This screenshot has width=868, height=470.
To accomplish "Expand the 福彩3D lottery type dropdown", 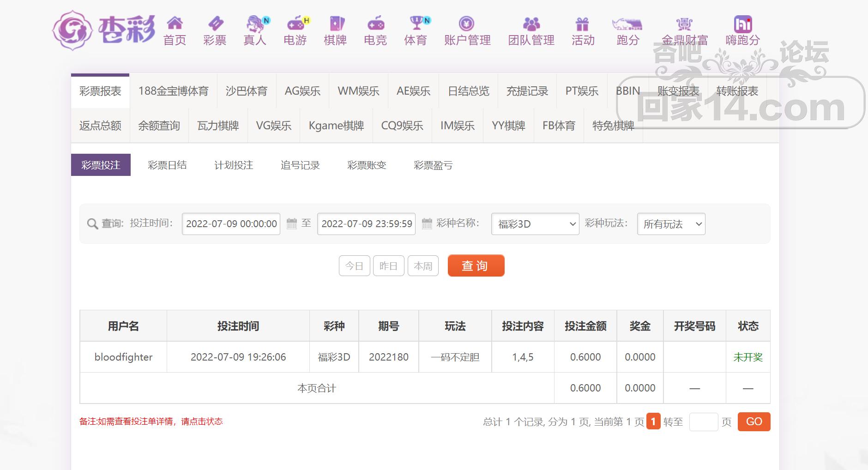I will (x=535, y=224).
